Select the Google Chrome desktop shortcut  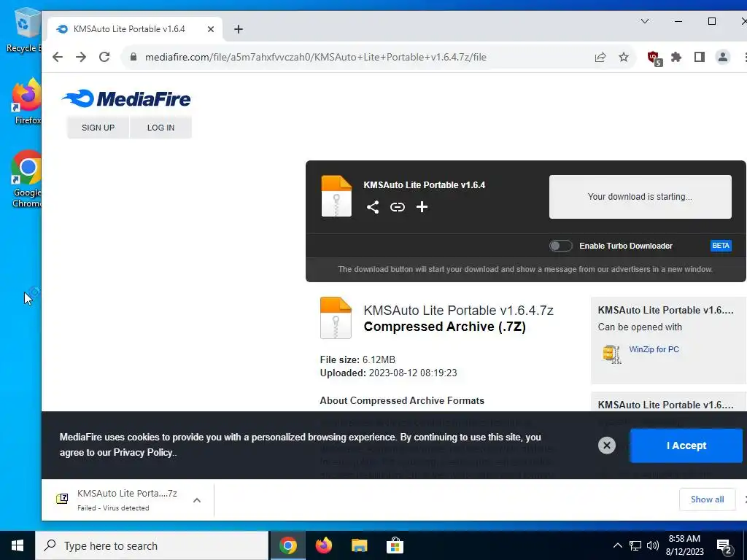[26, 179]
